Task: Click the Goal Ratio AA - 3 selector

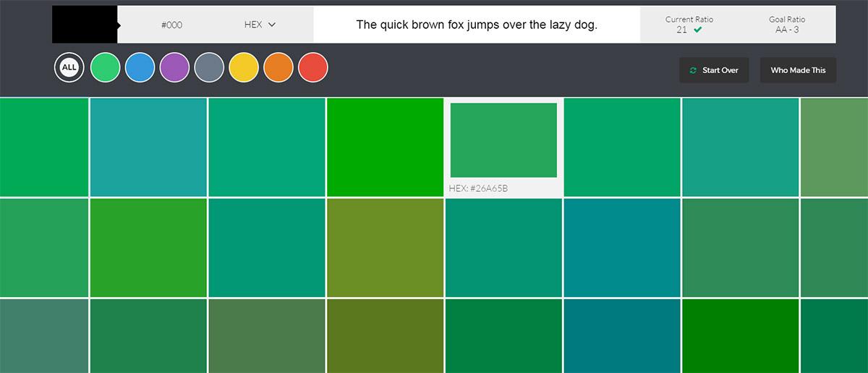Action: [787, 25]
